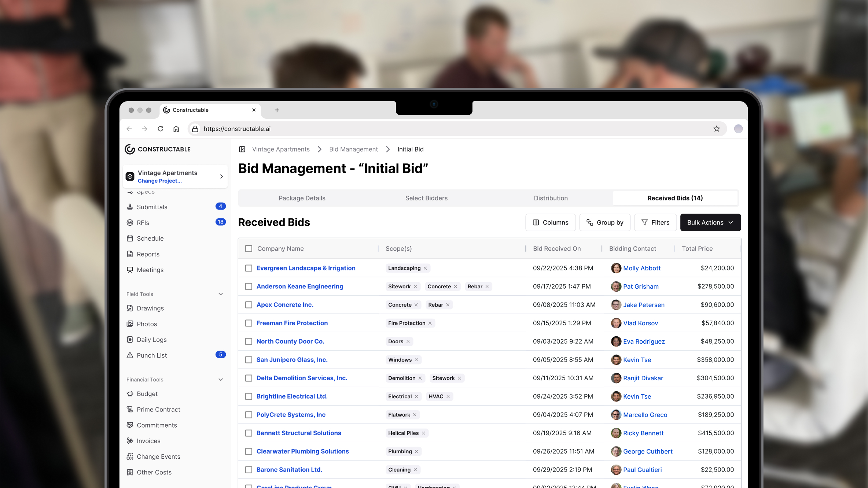Open the Photos tool
Image resolution: width=868 pixels, height=488 pixels.
130,324
